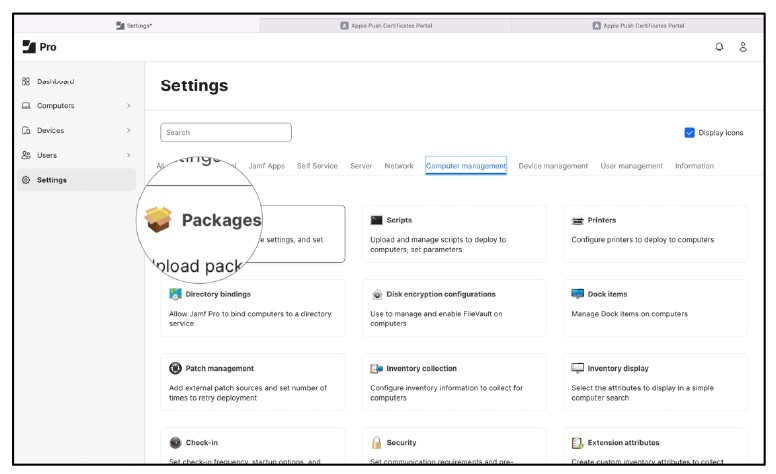The image size is (776, 474).
Task: Expand the Computers sidebar chevron
Action: click(128, 105)
